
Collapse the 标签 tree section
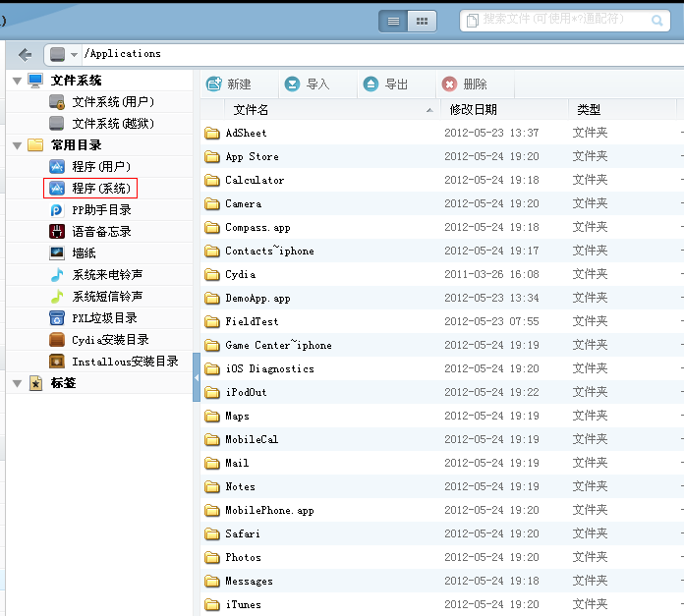(x=17, y=383)
